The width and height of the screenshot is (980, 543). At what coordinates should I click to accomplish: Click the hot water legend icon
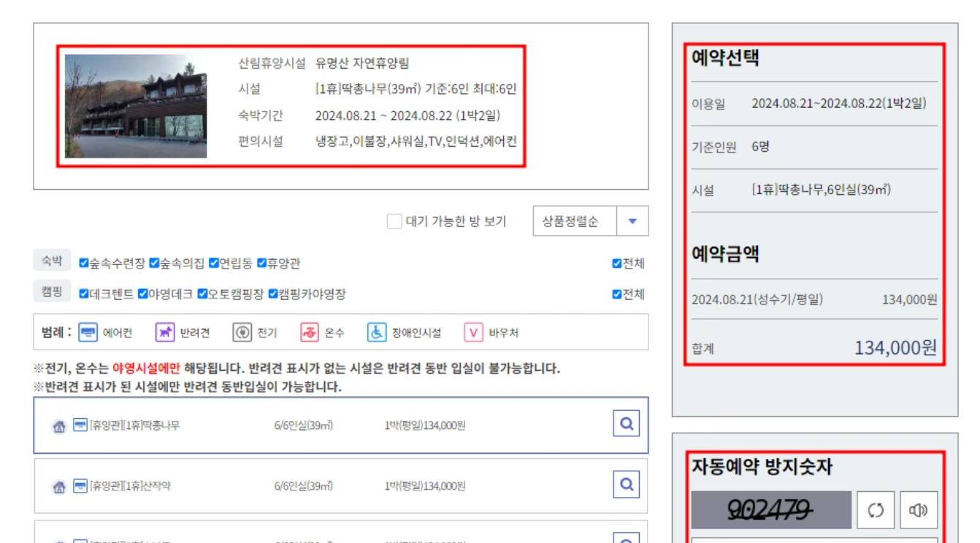coord(310,333)
